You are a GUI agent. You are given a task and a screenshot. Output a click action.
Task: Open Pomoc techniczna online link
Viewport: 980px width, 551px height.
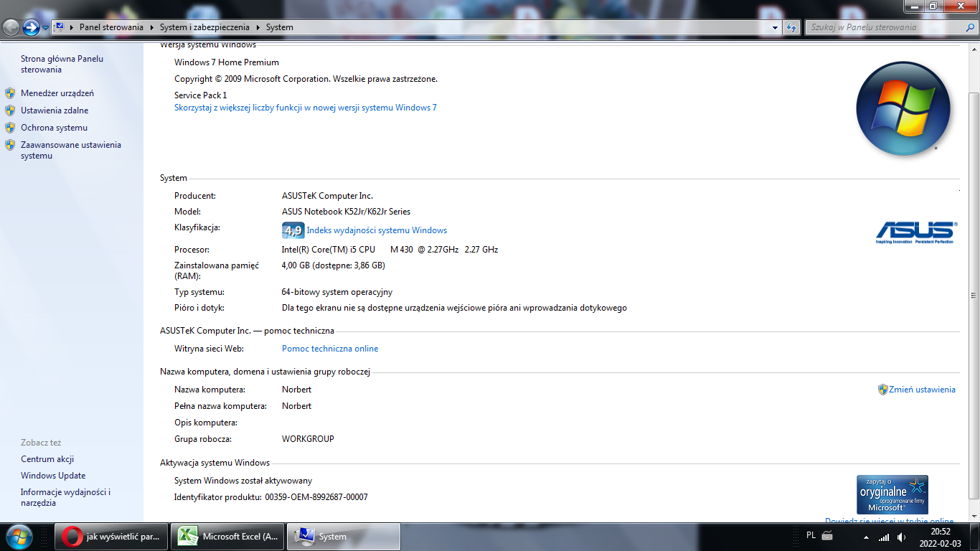(330, 349)
